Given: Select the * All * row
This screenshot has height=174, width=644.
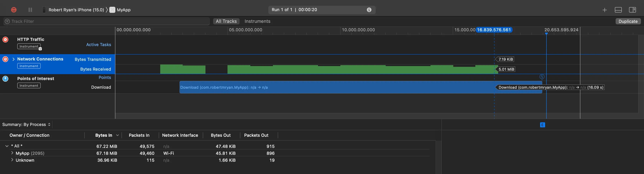Looking at the screenshot, I should (x=217, y=146).
